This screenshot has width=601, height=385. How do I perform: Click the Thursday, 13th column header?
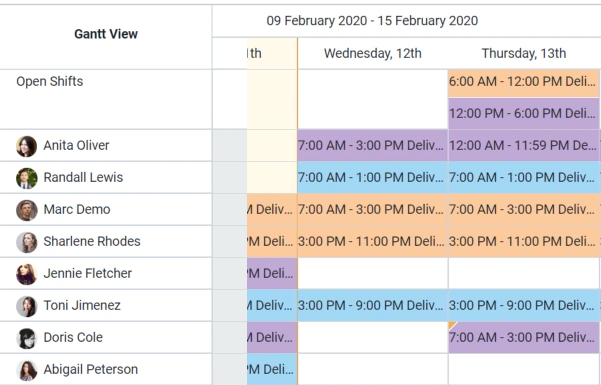[x=524, y=53]
